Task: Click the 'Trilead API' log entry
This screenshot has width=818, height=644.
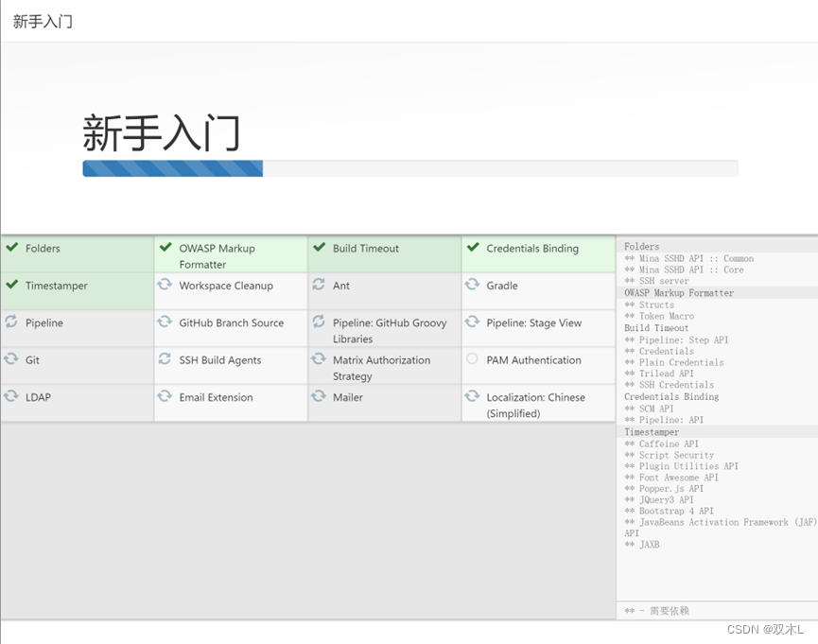Action: click(x=659, y=374)
